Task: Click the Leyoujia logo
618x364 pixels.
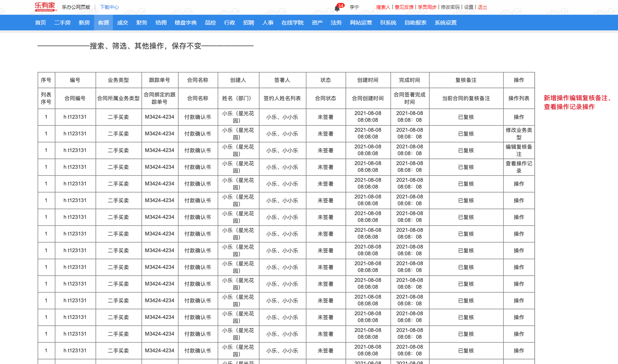Action: (45, 7)
